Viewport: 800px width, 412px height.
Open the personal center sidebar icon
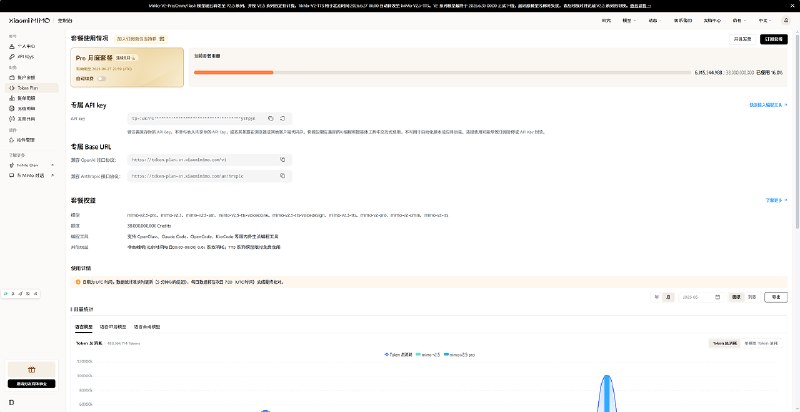pos(12,46)
